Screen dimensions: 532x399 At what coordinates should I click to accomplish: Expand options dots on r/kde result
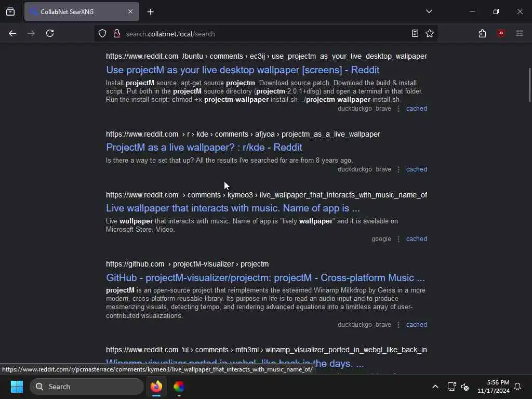(398, 169)
